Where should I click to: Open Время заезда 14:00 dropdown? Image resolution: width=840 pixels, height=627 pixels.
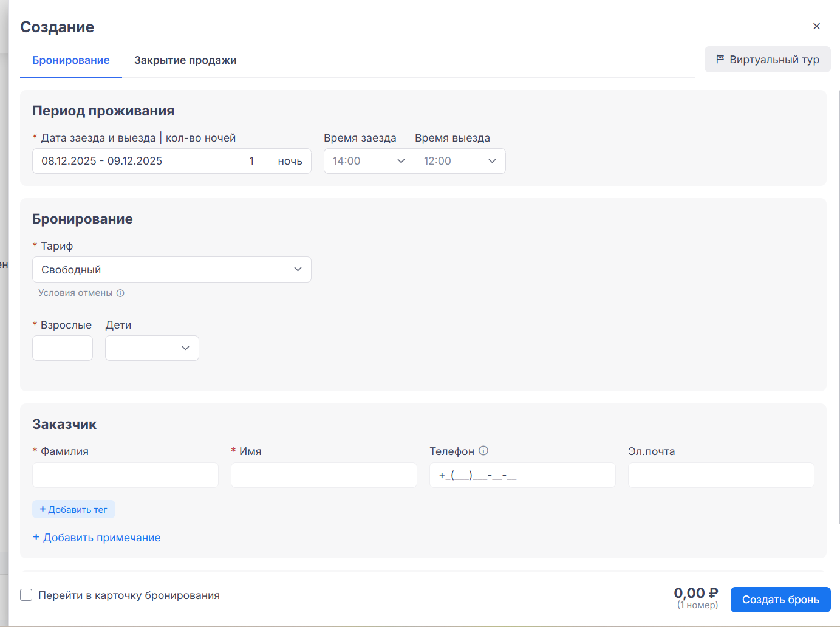click(x=369, y=161)
